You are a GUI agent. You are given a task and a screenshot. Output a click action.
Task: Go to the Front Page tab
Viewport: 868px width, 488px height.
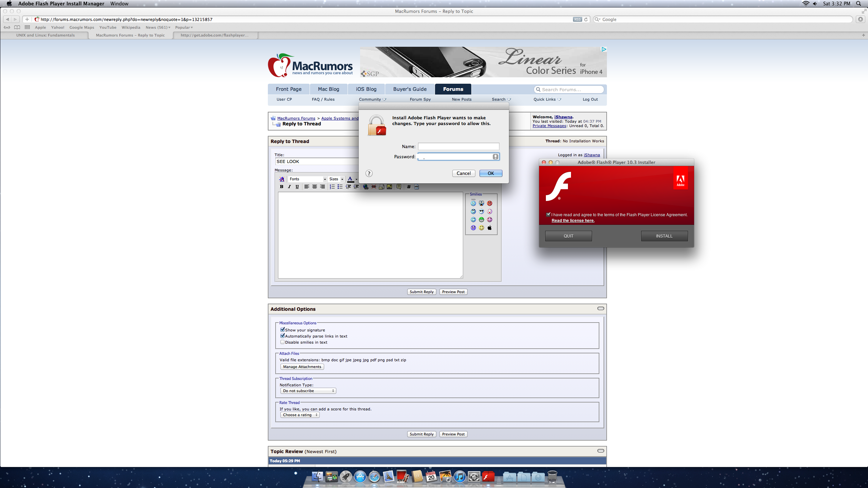[289, 89]
